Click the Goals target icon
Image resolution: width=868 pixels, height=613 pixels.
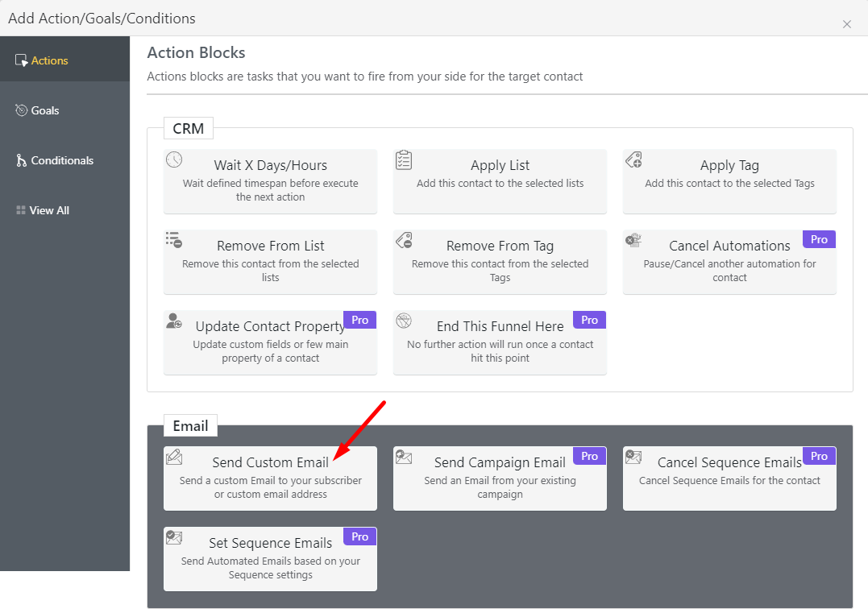click(x=21, y=110)
